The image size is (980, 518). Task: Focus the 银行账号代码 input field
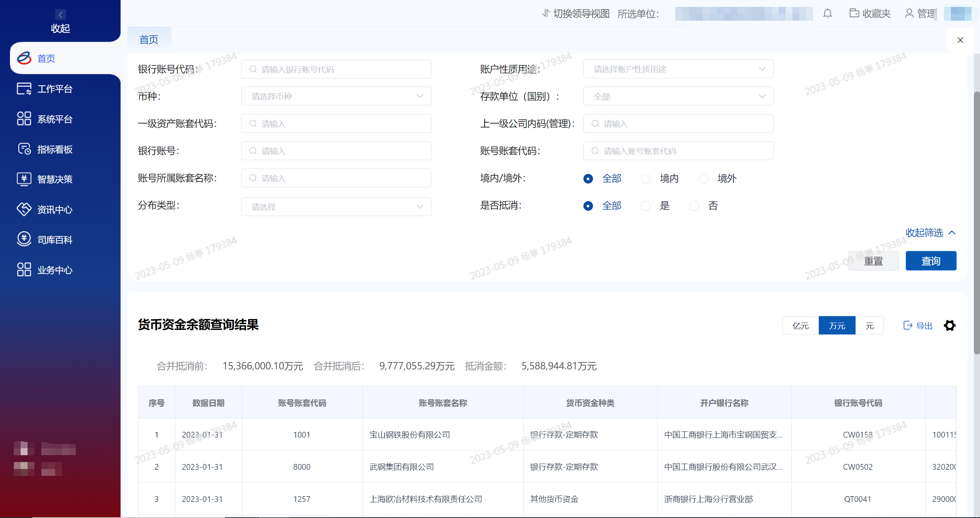[336, 69]
